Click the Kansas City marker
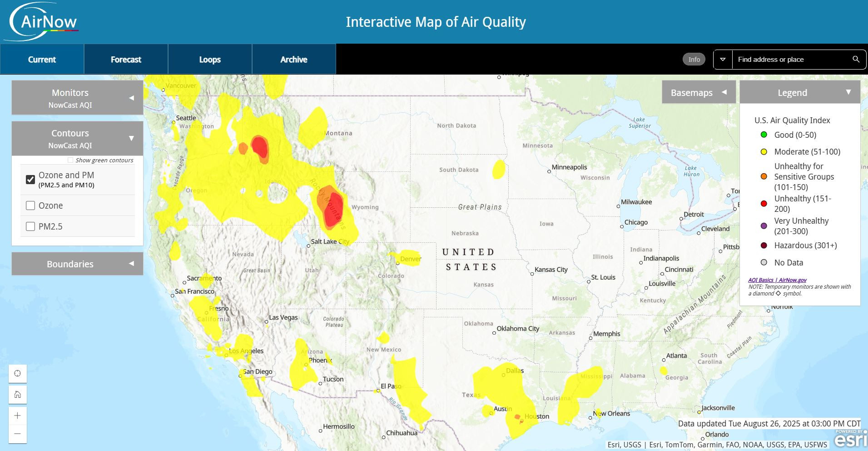 (x=532, y=274)
